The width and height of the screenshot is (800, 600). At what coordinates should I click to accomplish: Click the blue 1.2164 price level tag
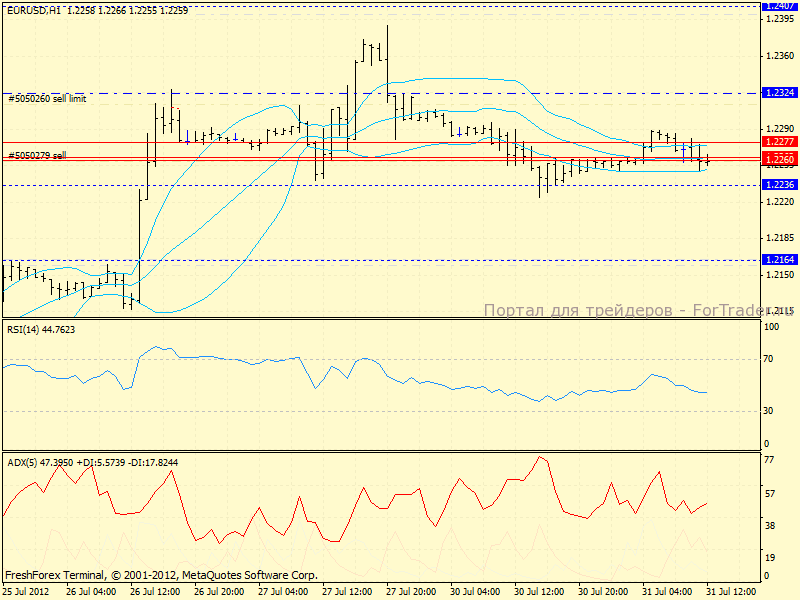[x=778, y=259]
